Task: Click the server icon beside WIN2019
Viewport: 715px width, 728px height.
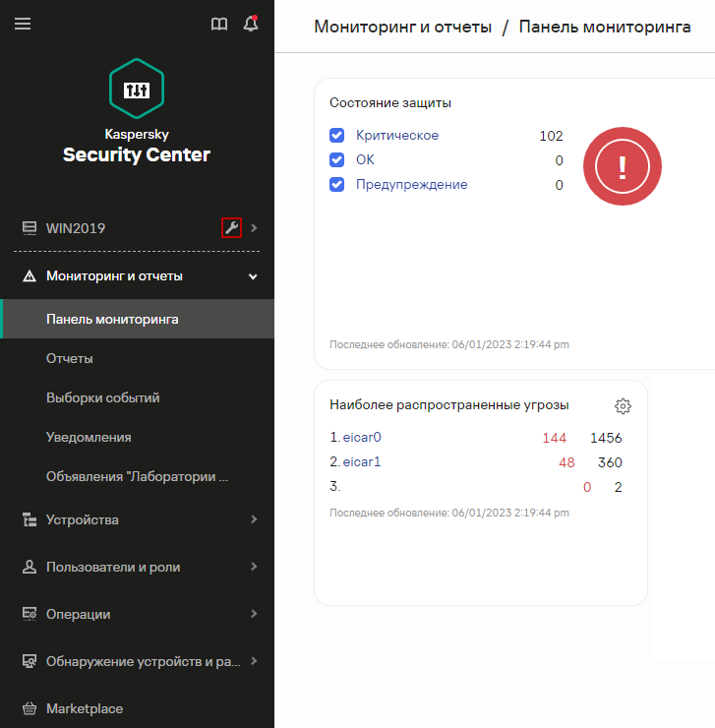Action: [x=30, y=228]
